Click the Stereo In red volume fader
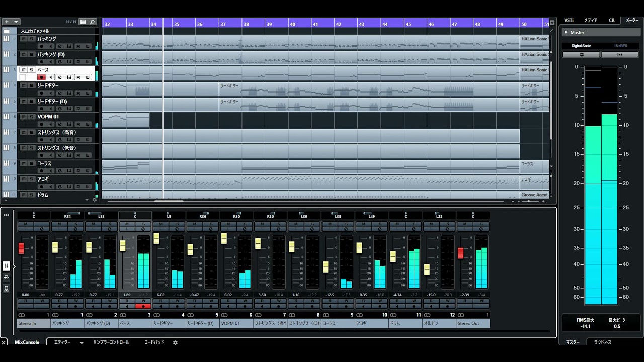This screenshot has height=362, width=644. tap(21, 248)
